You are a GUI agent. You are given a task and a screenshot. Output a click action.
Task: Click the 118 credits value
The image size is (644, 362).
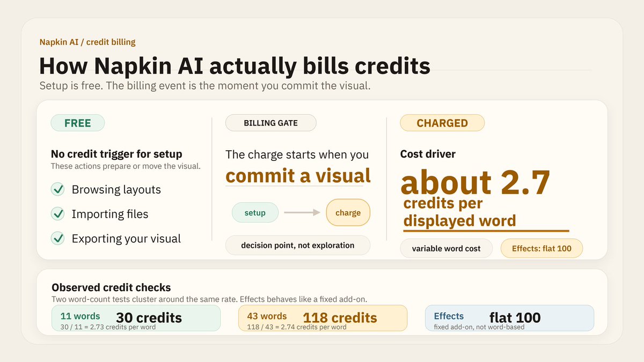click(340, 318)
